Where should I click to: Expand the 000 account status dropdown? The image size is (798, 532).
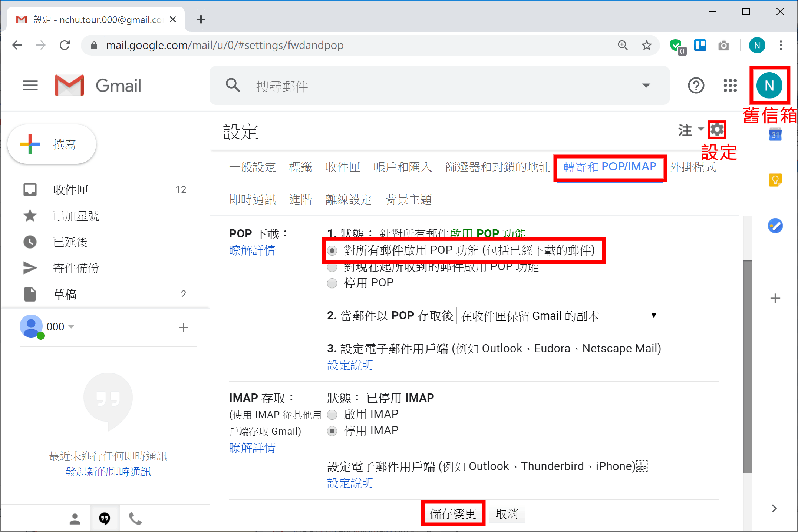[x=71, y=327]
